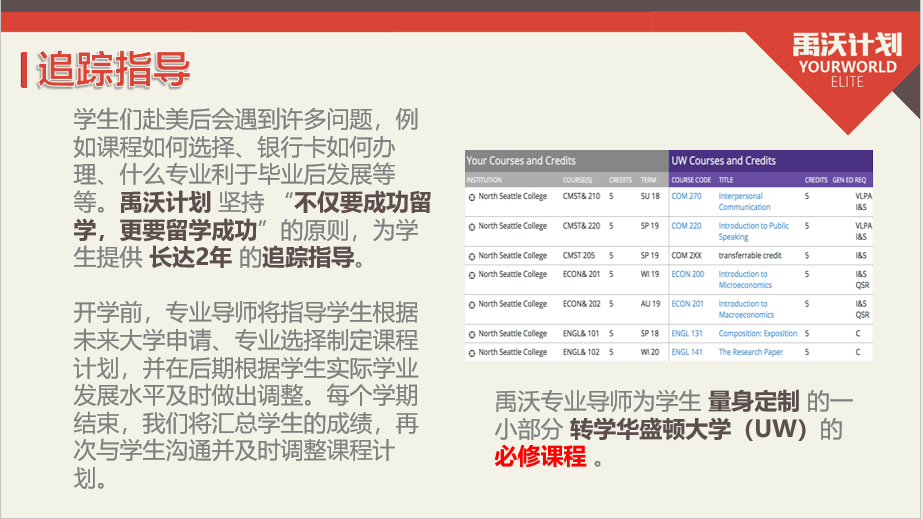Click the remove icon beside CMST 205 row
Viewport: 923px width, 519px height.
tap(472, 256)
